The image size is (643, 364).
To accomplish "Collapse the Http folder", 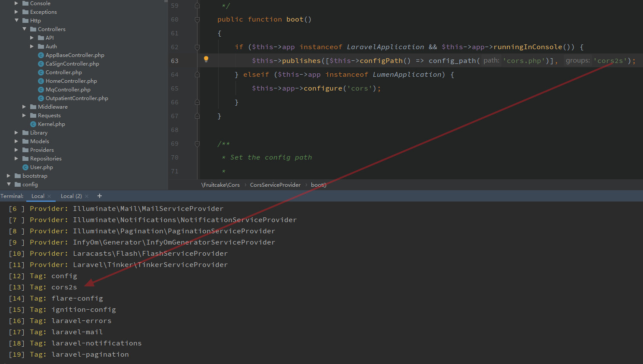I will (17, 20).
